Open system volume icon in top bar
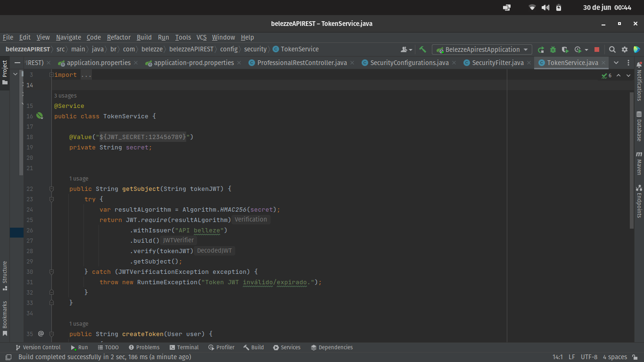The image size is (644, 362). click(x=545, y=8)
